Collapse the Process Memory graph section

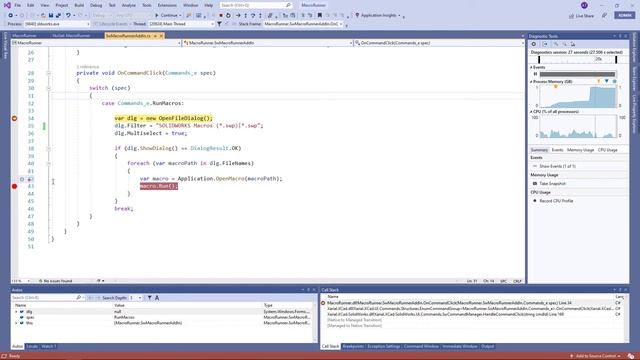click(x=531, y=82)
